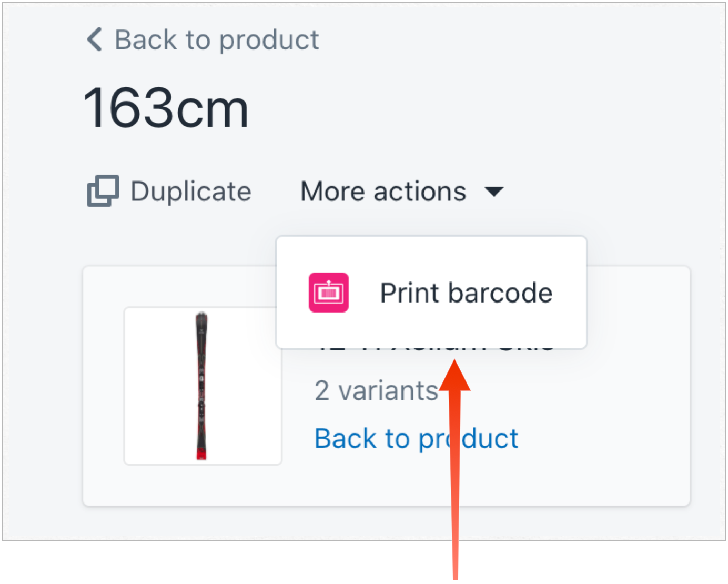Click the back chevron arrow icon
The height and width of the screenshot is (584, 728).
(x=95, y=39)
